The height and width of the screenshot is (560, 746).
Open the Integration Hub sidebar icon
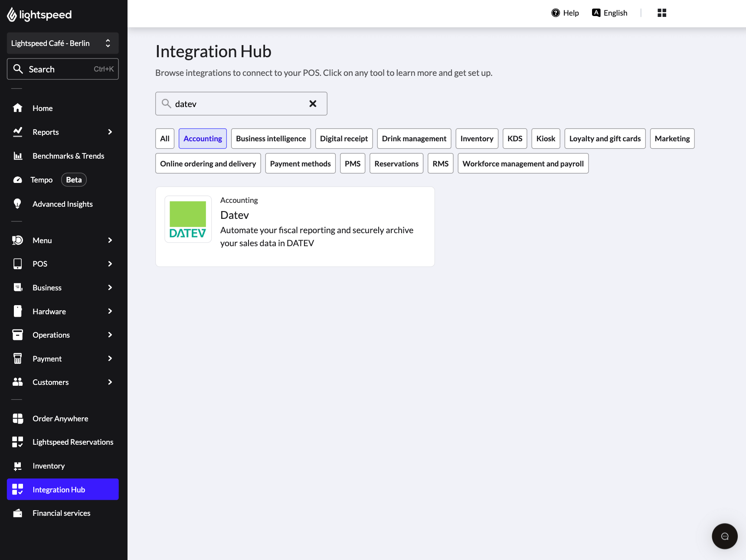(x=18, y=489)
